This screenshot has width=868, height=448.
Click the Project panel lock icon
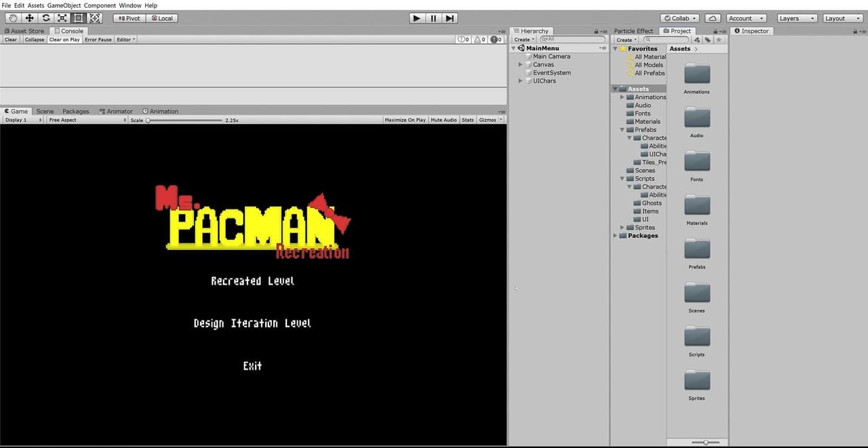coord(715,31)
